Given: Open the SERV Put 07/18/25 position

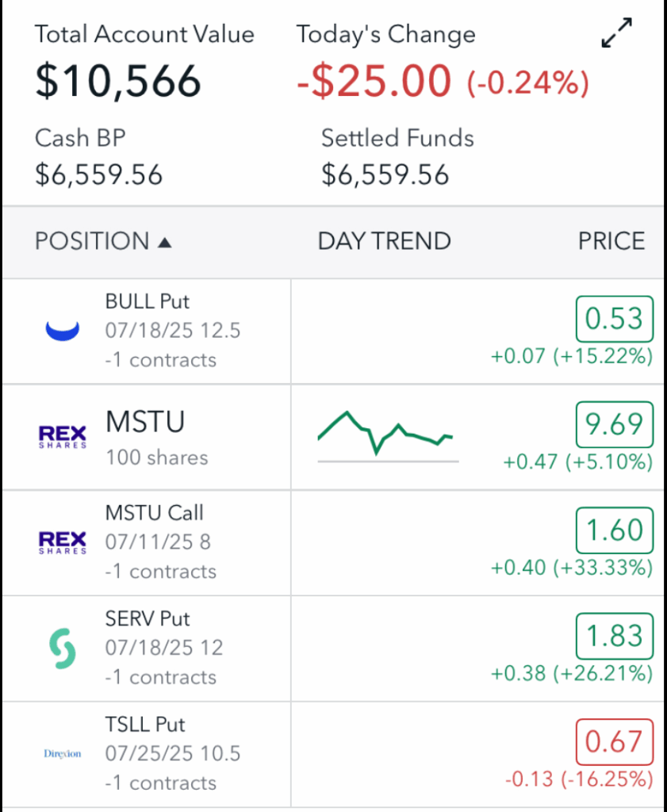Looking at the screenshot, I should (x=163, y=648).
